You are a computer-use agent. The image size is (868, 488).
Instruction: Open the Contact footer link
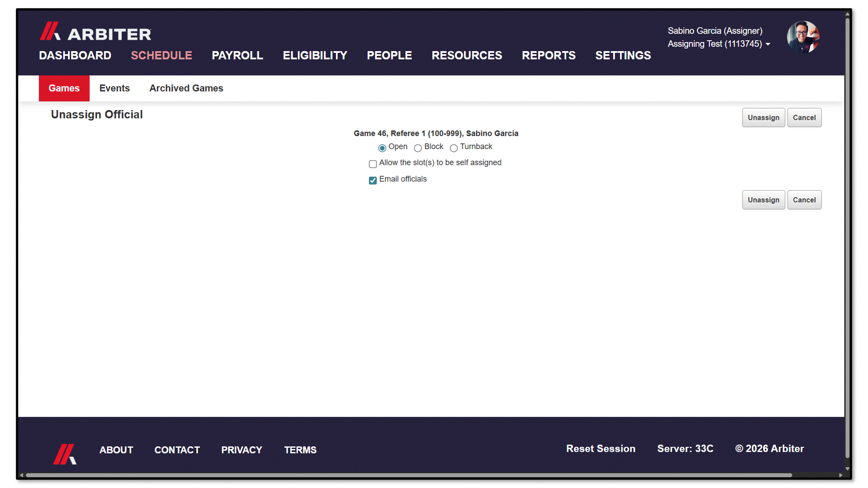click(x=177, y=450)
